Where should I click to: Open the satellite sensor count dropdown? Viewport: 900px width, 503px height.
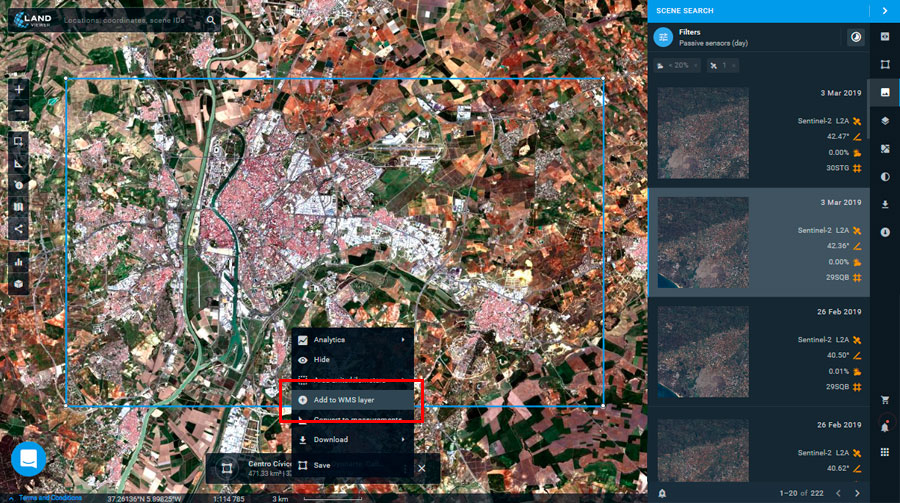[723, 65]
